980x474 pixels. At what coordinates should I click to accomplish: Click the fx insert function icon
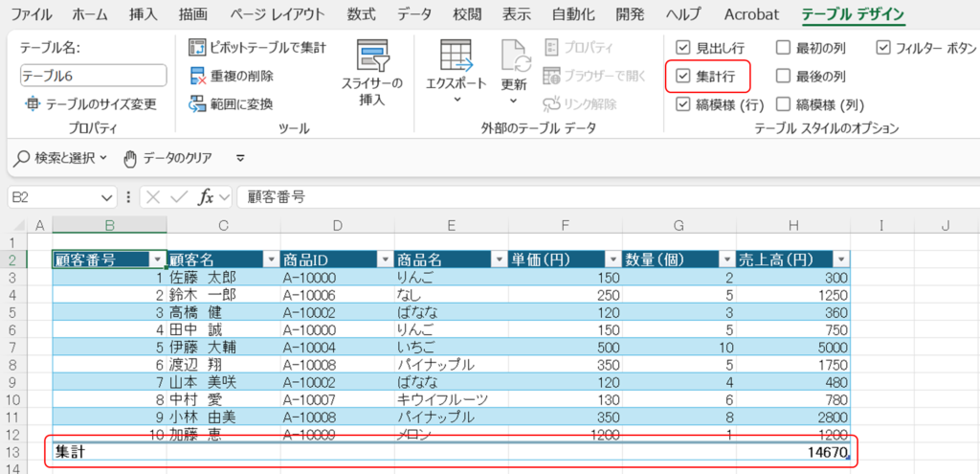[205, 197]
